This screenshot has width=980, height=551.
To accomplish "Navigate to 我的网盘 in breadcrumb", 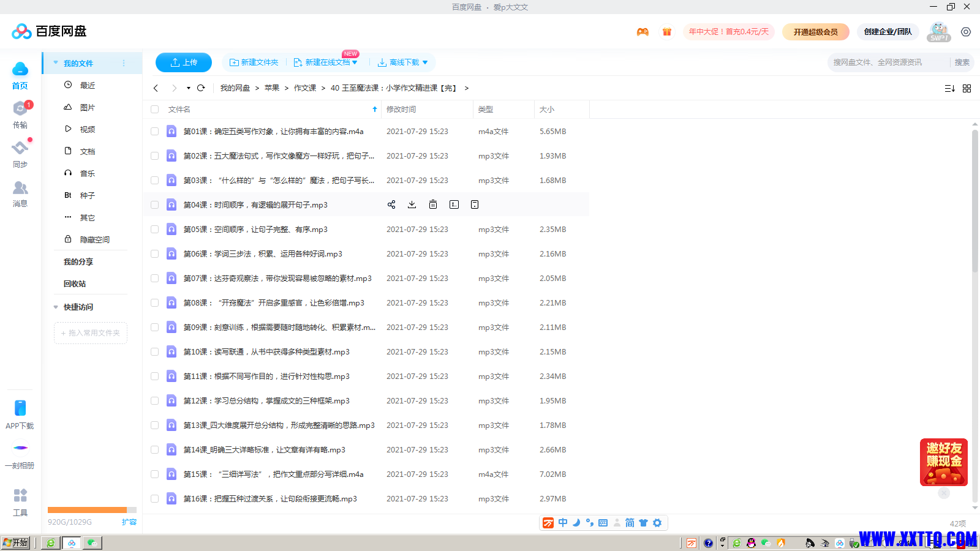I will pos(235,88).
